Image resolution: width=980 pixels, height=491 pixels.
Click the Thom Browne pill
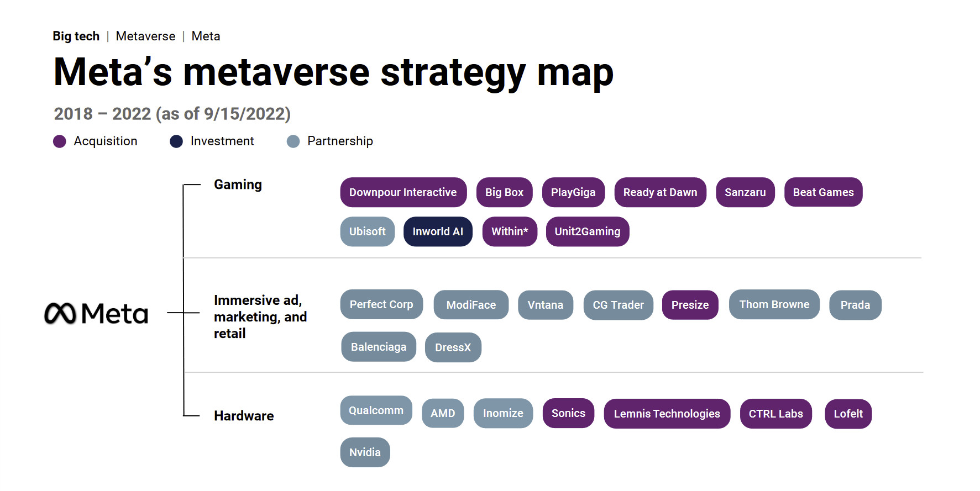pos(774,304)
